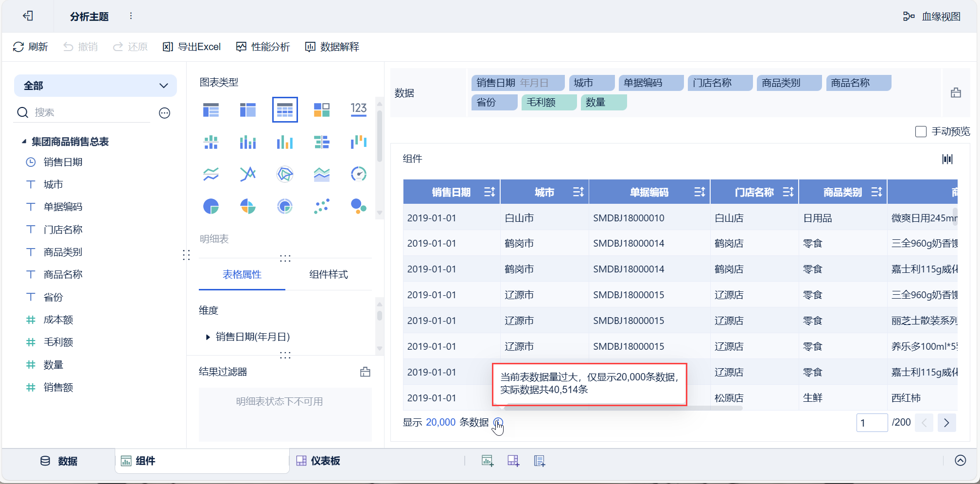The height and width of the screenshot is (484, 980).
Task: Choose the solid blue pie chart icon
Action: (x=211, y=206)
